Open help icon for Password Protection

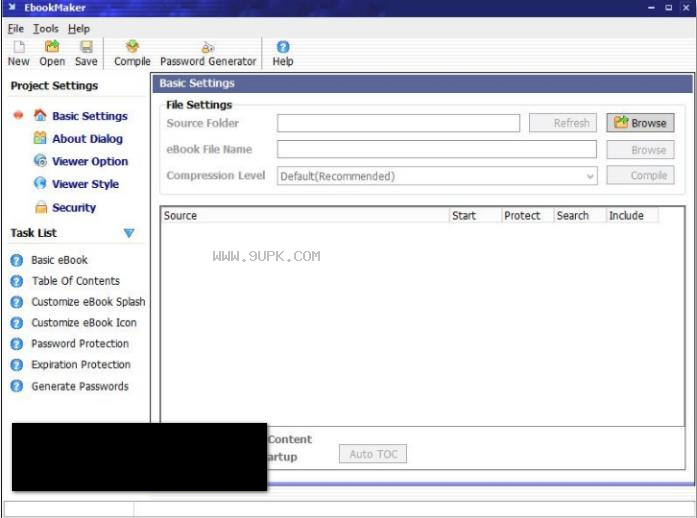pos(17,344)
